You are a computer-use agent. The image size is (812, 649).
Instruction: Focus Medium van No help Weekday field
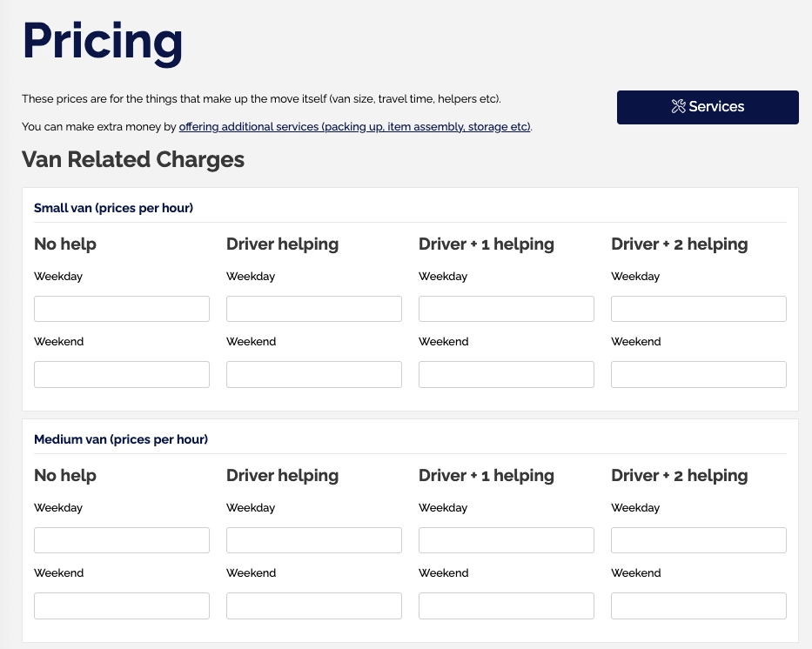(x=122, y=540)
